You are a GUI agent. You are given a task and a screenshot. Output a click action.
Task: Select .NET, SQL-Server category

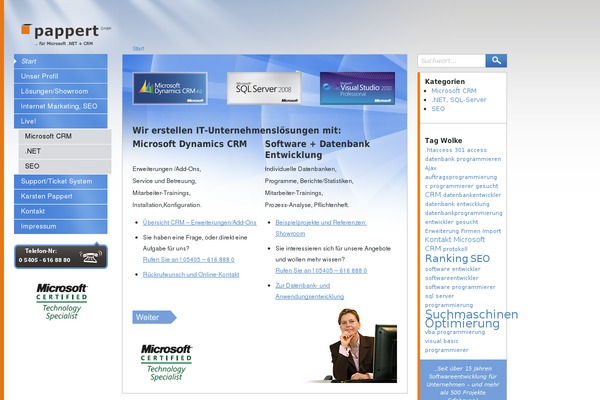(x=459, y=100)
